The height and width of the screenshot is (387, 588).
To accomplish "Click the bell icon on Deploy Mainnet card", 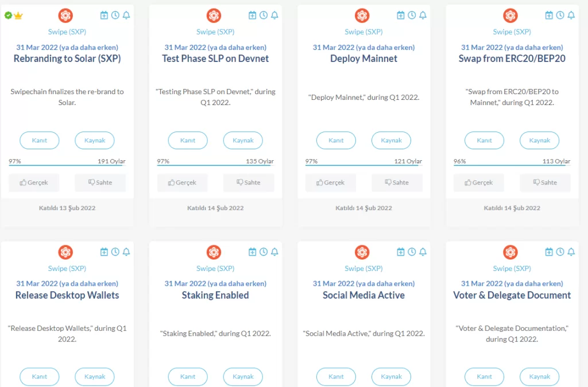I will click(x=423, y=16).
